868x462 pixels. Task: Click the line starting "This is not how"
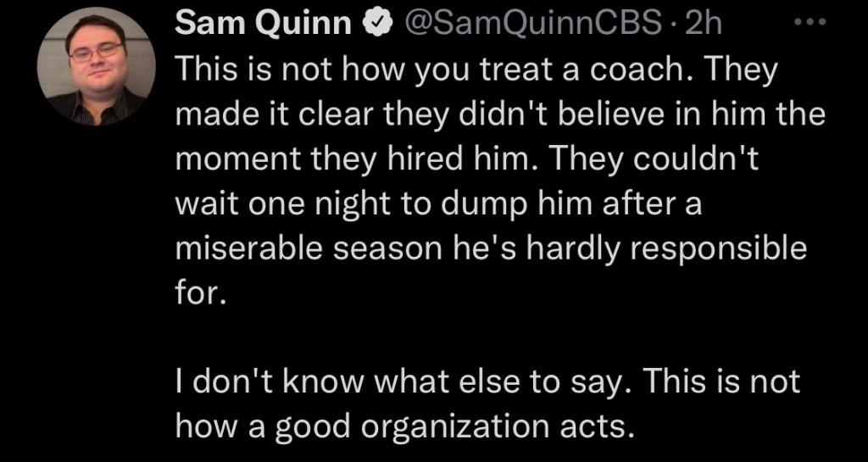(476, 72)
